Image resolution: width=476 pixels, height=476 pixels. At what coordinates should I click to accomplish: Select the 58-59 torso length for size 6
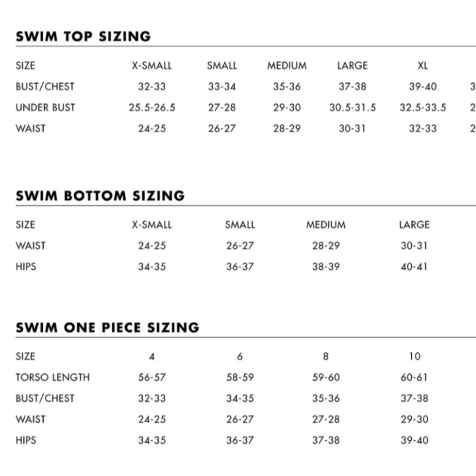[240, 377]
